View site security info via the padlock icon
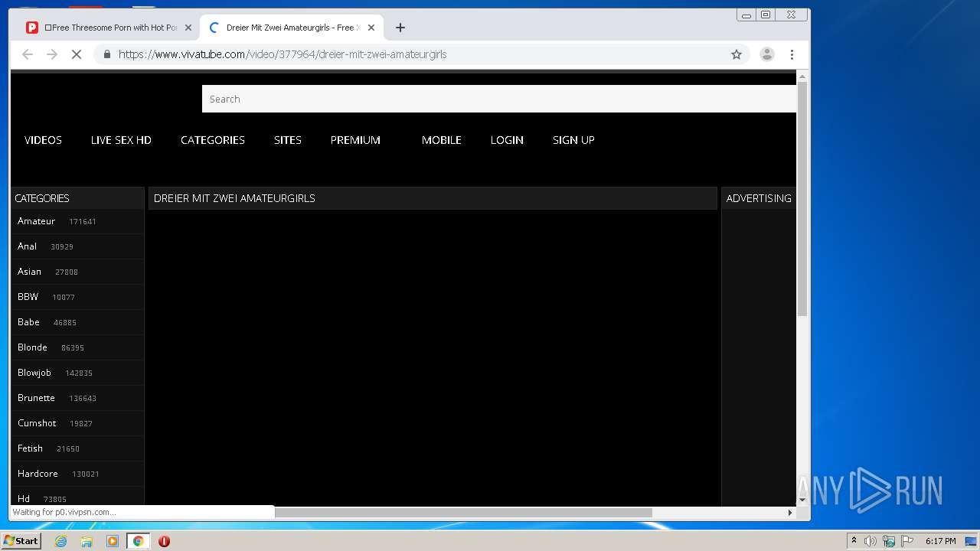This screenshot has height=551, width=980. (x=106, y=54)
